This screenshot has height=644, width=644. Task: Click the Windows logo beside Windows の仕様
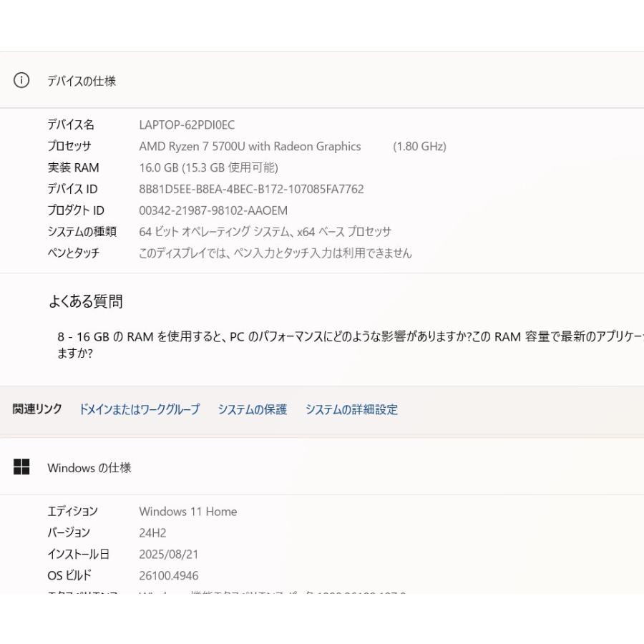coord(21,467)
